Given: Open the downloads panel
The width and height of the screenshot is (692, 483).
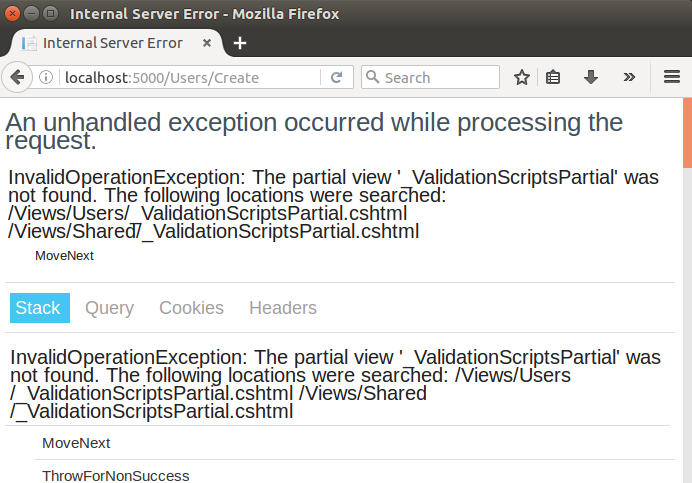Looking at the screenshot, I should coord(591,77).
